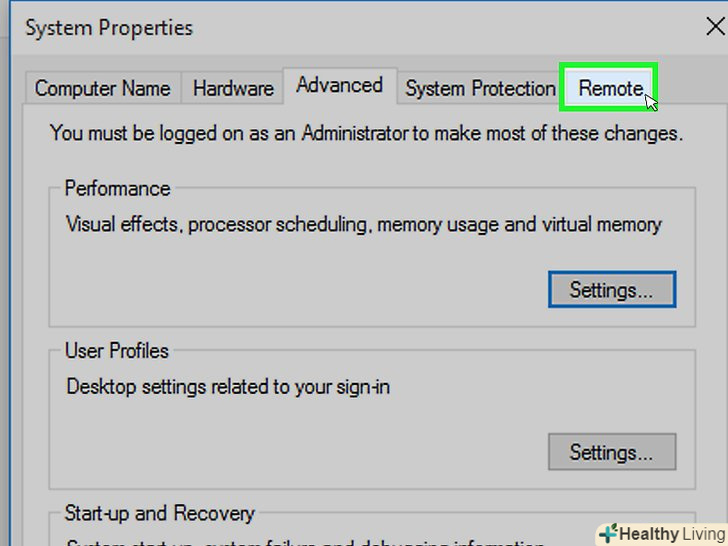728x546 pixels.
Task: Click the System Properties title bar text
Action: (109, 28)
